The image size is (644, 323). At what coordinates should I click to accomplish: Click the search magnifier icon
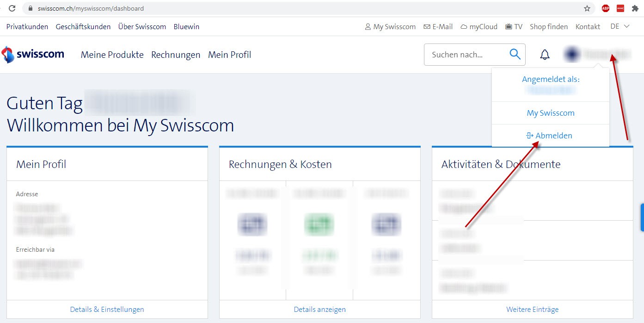pyautogui.click(x=515, y=55)
